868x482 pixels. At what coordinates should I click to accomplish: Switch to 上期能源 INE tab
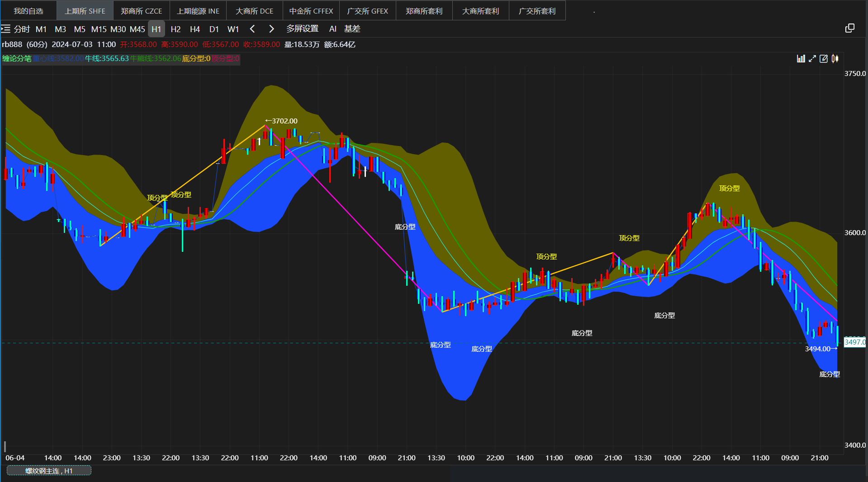pyautogui.click(x=198, y=11)
